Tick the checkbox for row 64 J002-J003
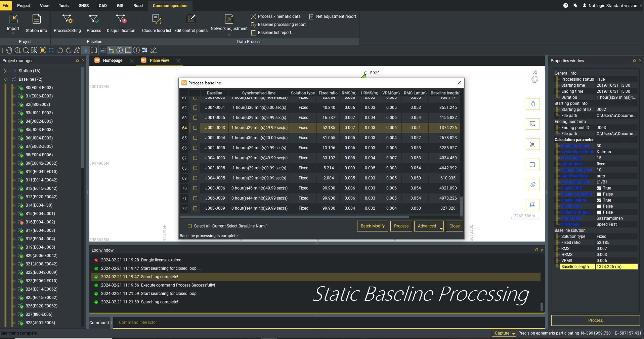This screenshot has width=644, height=339. pos(195,128)
